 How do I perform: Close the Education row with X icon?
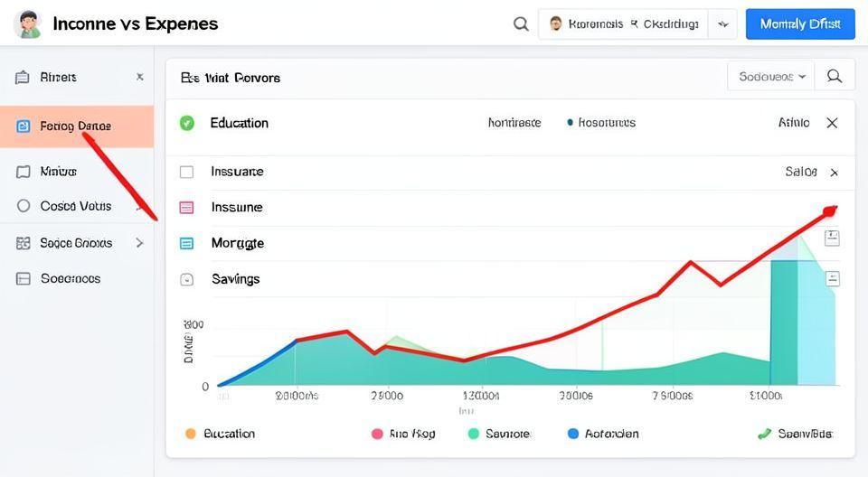(x=832, y=123)
